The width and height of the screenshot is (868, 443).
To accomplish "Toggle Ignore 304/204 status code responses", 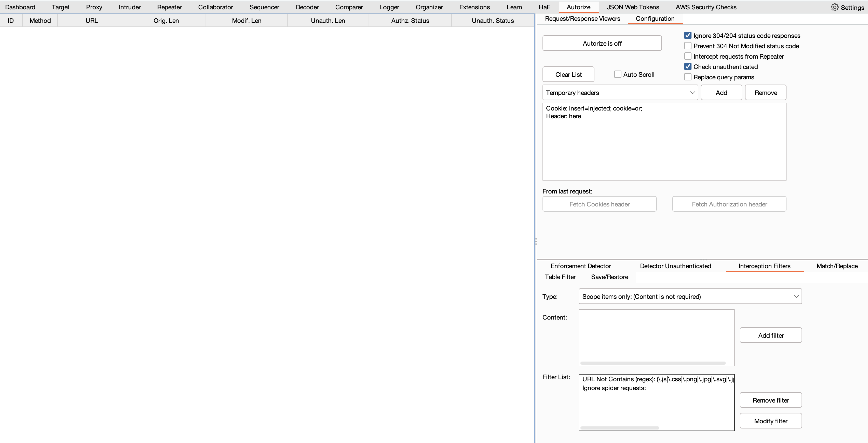I will click(688, 36).
